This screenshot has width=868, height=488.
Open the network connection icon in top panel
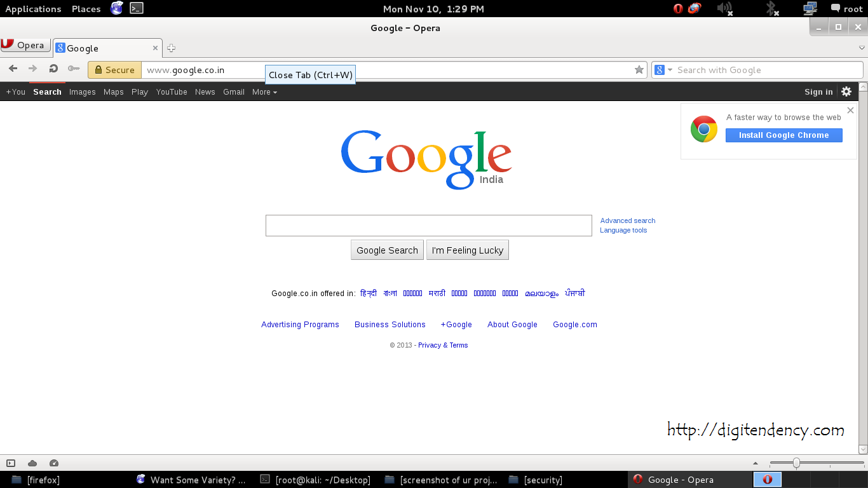[x=810, y=8]
